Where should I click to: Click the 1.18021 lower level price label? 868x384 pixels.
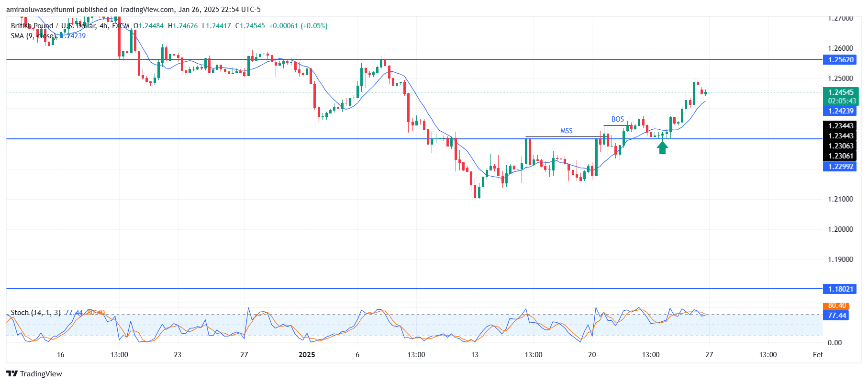[x=839, y=289]
